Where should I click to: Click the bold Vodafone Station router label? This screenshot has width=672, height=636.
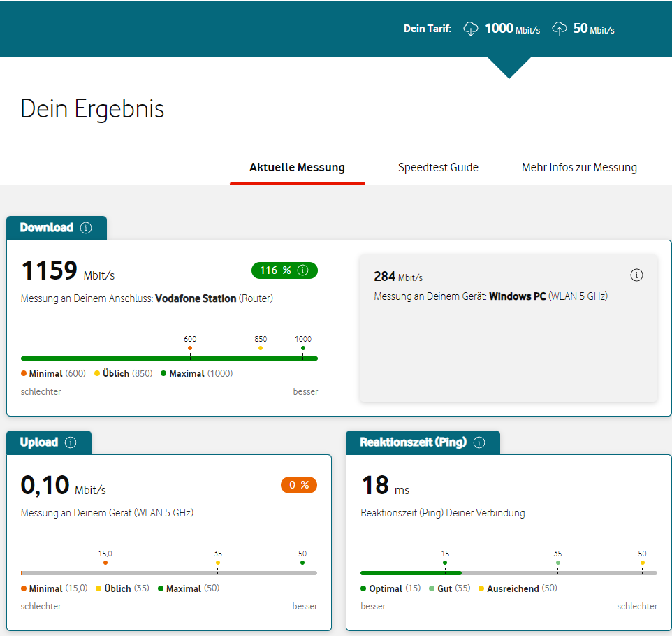click(x=196, y=298)
